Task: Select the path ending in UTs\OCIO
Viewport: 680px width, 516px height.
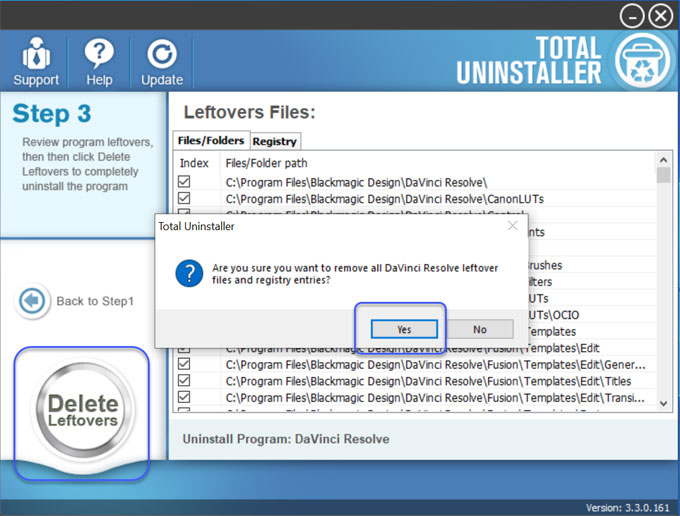Action: point(554,315)
